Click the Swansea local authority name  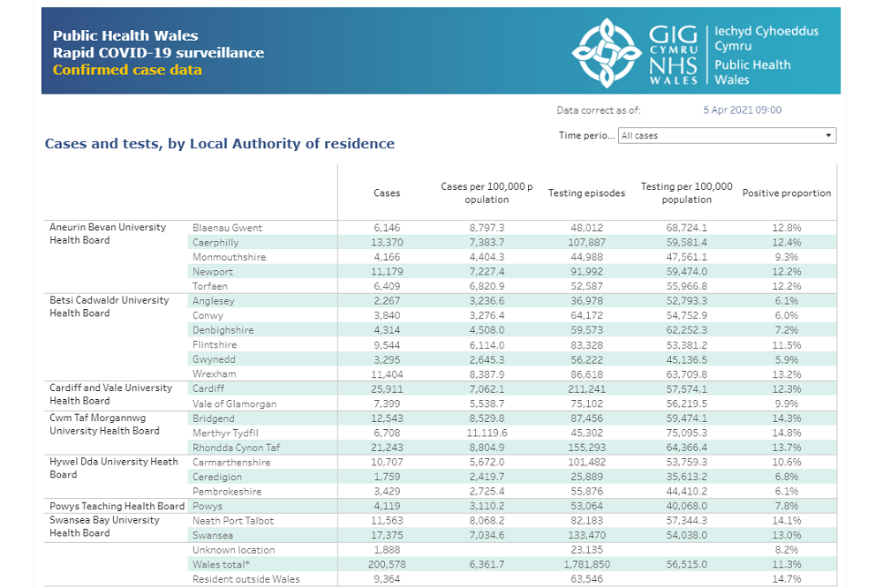(212, 536)
